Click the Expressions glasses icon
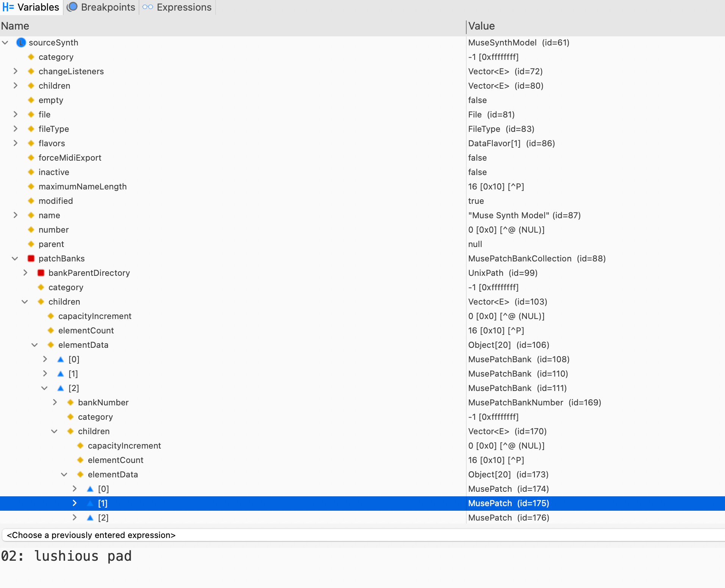This screenshot has height=588, width=725. (148, 7)
